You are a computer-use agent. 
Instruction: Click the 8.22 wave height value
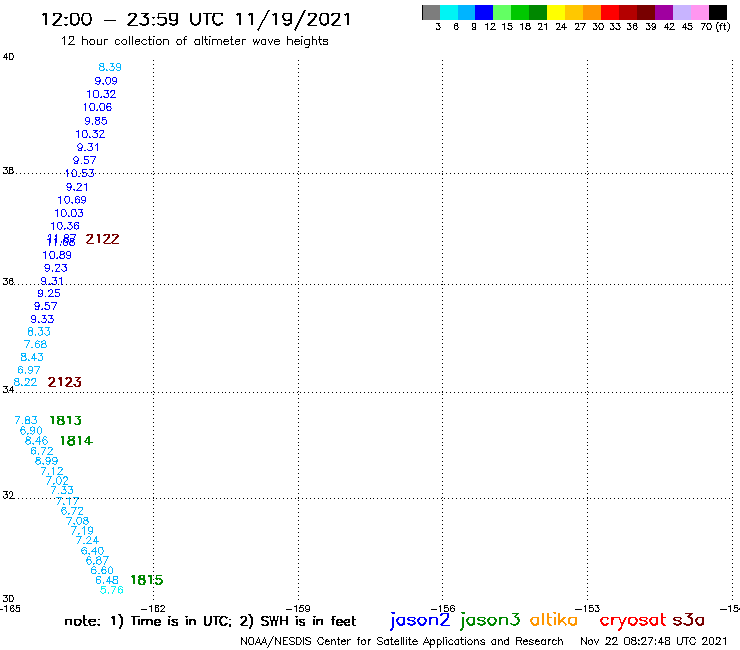coord(25,382)
